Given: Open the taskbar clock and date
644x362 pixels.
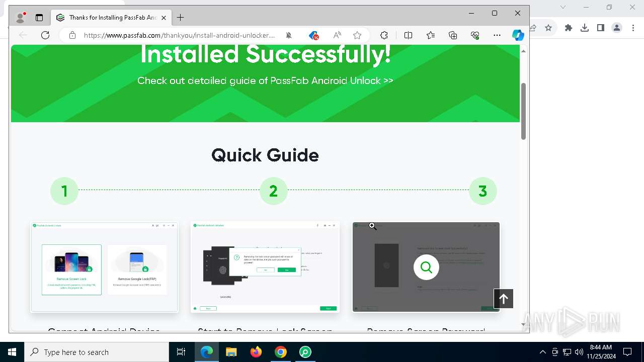Looking at the screenshot, I should click(601, 352).
